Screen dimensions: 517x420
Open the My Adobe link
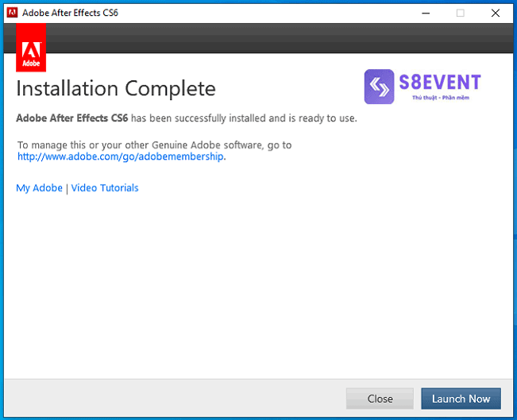point(39,188)
